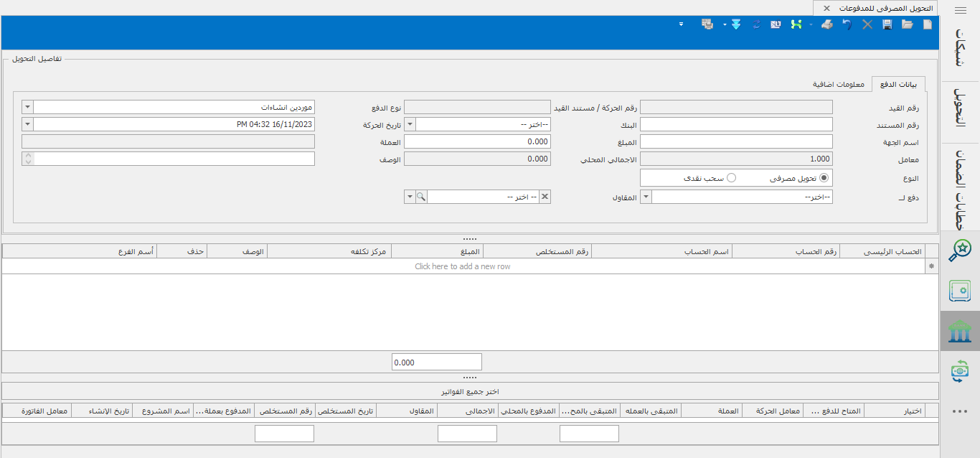
Task: Expand the البنك dropdown list
Action: point(410,124)
